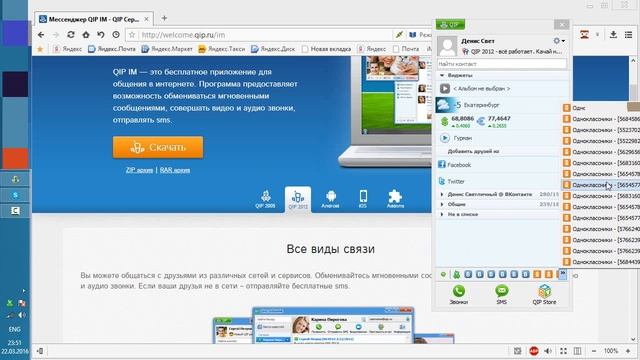The width and height of the screenshot is (640, 360).
Task: Click the ENG language indicator
Action: click(15, 329)
